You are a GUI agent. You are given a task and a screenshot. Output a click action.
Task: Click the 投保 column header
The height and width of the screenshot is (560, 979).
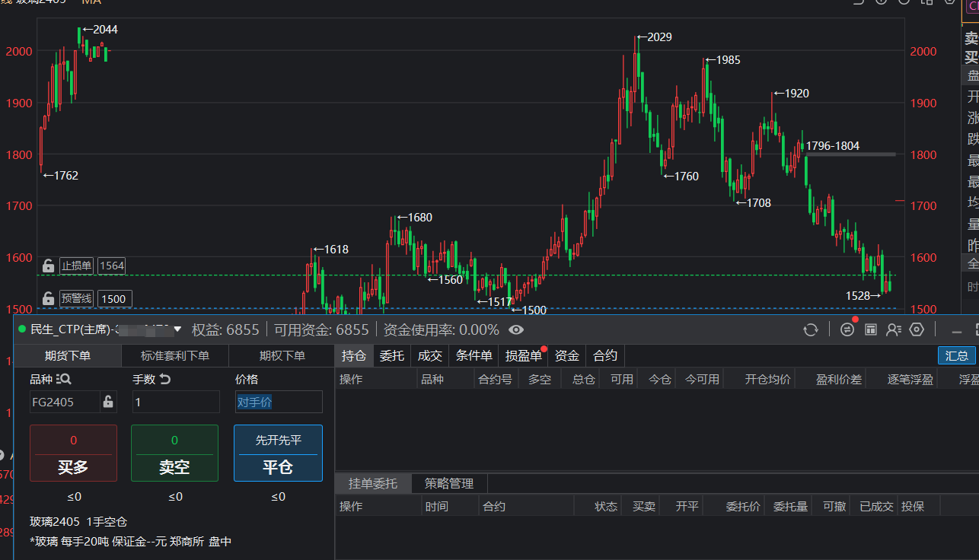(x=913, y=506)
